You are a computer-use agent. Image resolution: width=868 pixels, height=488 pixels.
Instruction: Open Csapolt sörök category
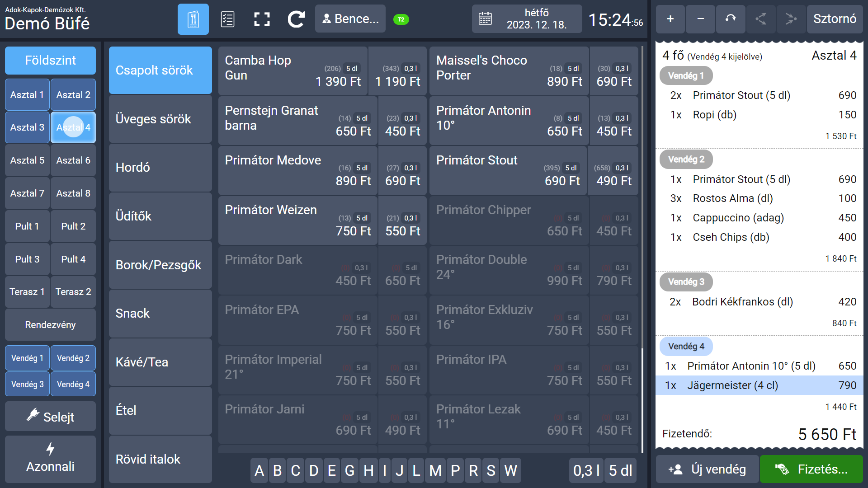(160, 70)
